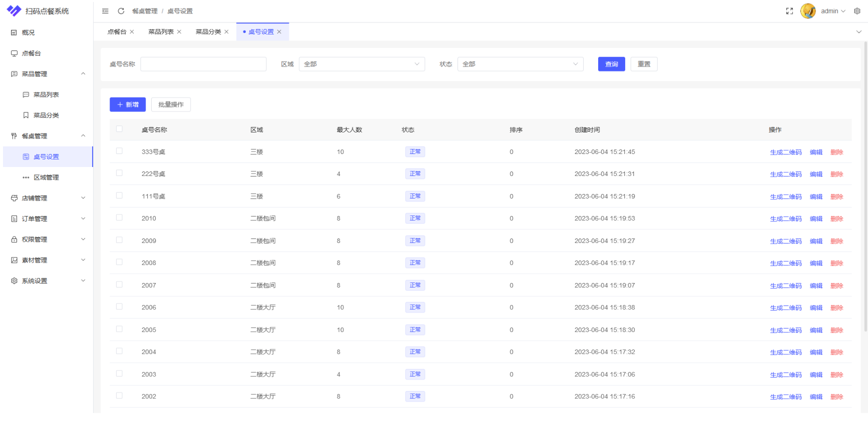
Task: Click the 新增 add button
Action: (x=128, y=104)
